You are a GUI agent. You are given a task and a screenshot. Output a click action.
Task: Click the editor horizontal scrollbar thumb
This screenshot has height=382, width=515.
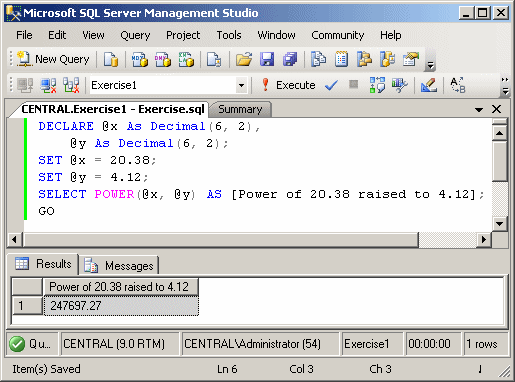(220, 240)
